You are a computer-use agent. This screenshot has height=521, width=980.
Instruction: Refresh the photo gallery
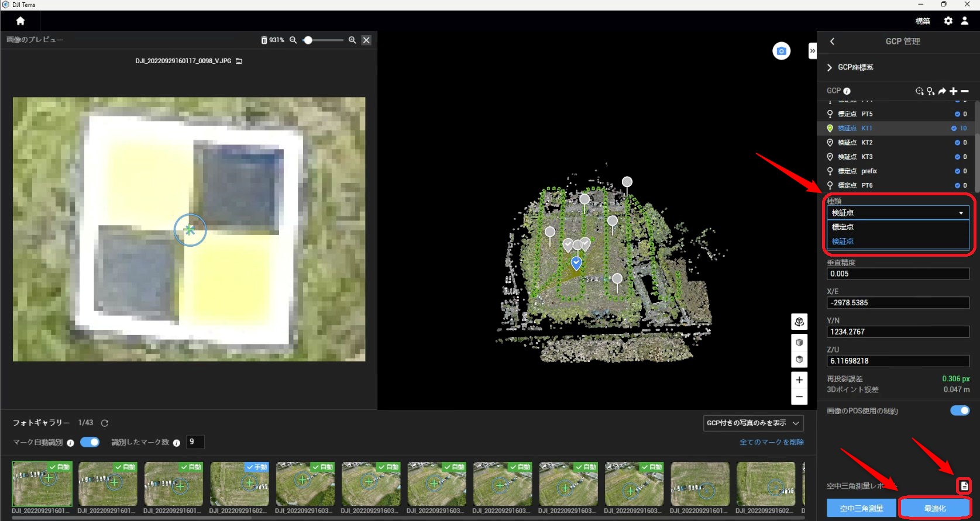click(x=105, y=423)
